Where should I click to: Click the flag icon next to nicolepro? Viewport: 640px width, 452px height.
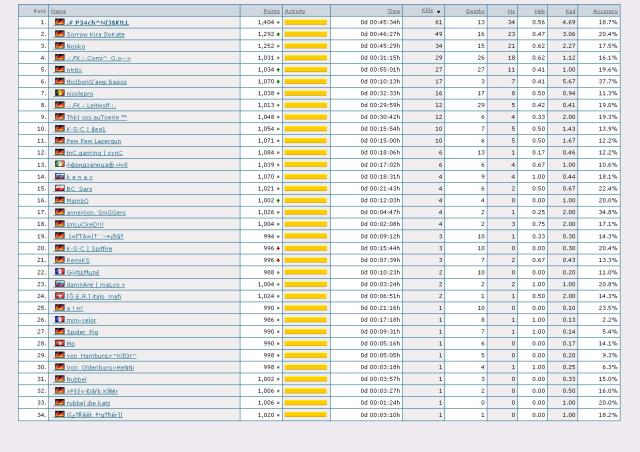[x=59, y=92]
